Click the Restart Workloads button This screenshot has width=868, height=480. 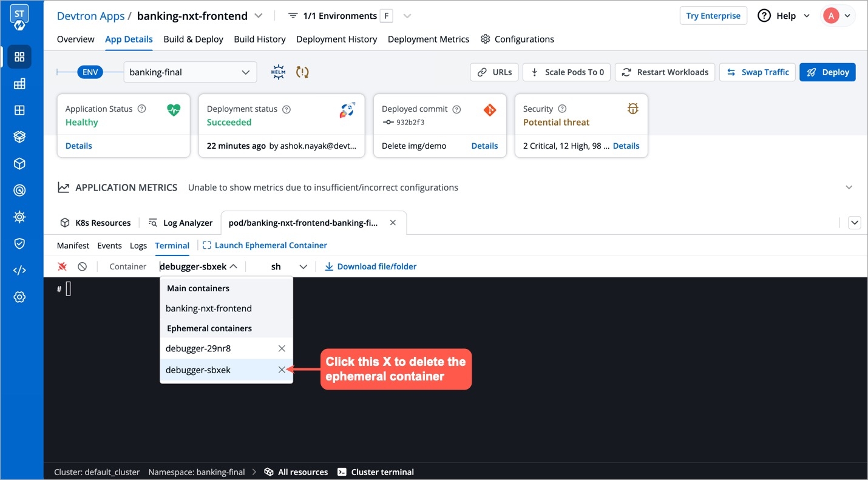(665, 72)
